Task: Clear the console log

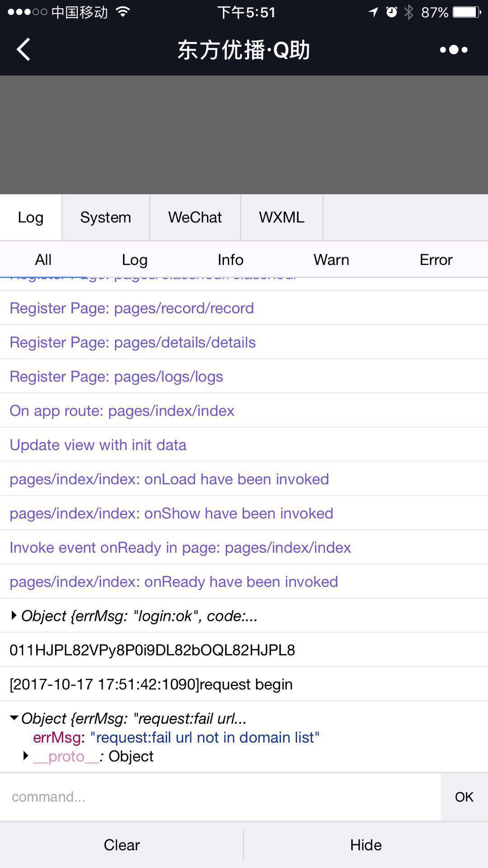Action: 122,844
